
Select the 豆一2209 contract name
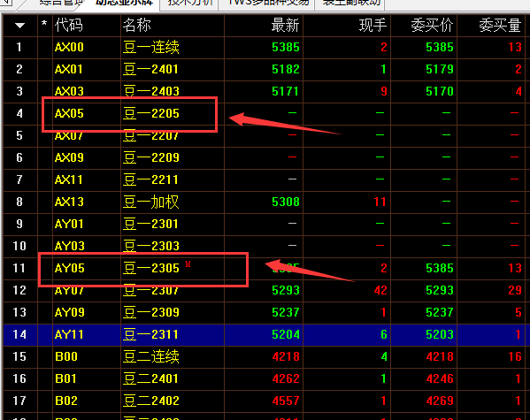coord(150,157)
